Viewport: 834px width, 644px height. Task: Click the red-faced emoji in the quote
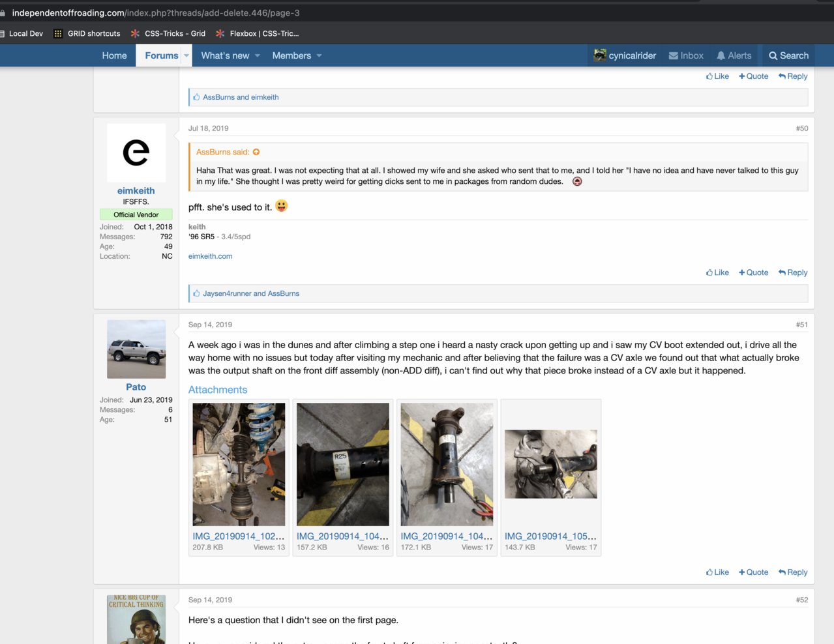(x=577, y=181)
